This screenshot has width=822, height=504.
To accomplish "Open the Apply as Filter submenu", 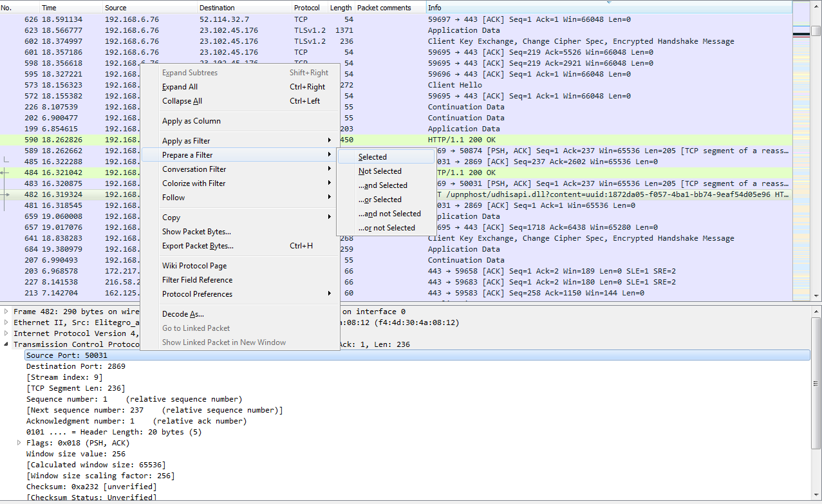I will click(186, 141).
